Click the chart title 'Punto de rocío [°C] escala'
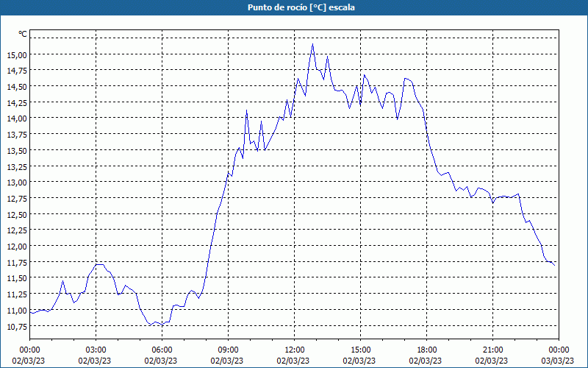 [x=301, y=7]
